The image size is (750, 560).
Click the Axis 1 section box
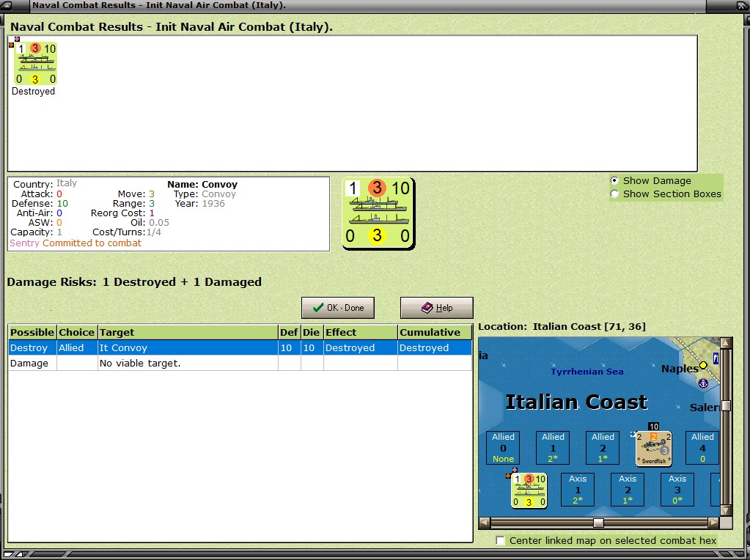[x=578, y=489]
